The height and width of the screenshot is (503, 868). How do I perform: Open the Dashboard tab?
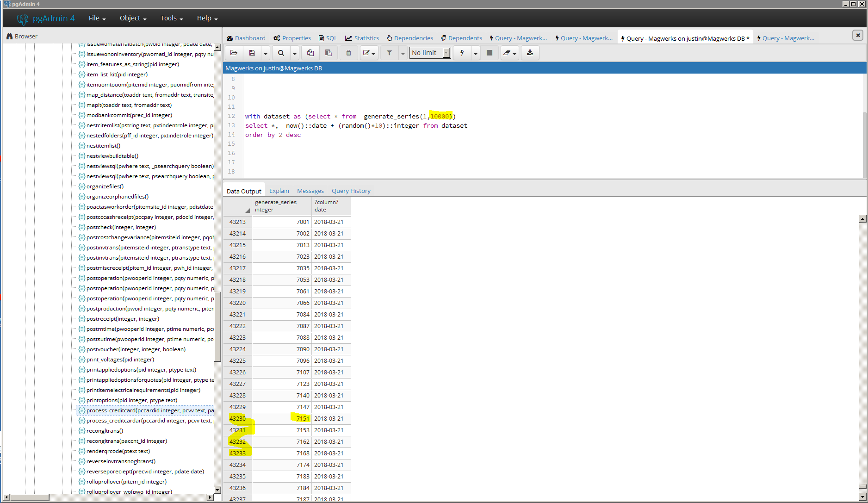click(x=246, y=38)
